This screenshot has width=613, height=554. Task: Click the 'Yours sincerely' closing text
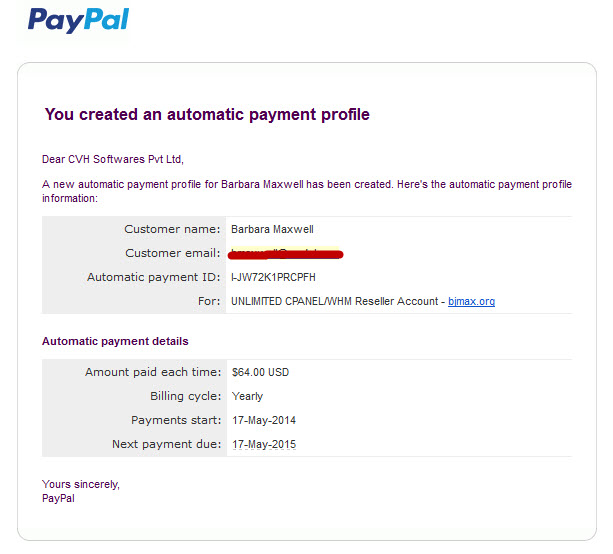81,484
